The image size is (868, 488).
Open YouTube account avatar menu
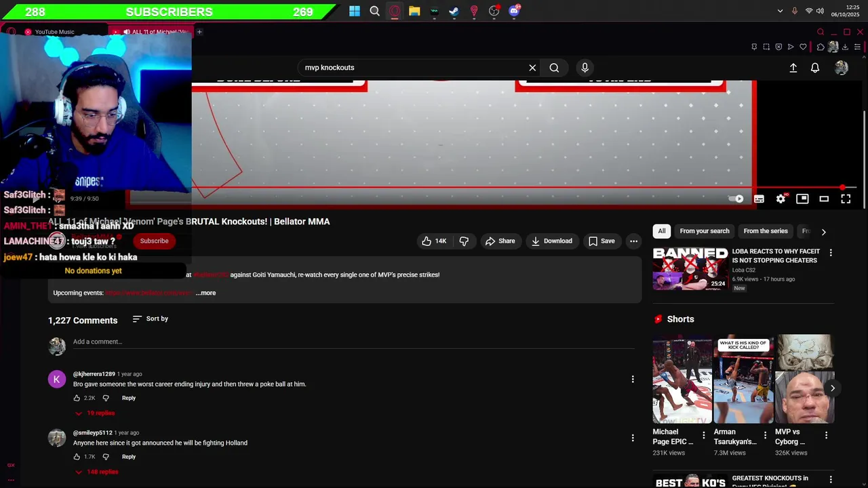tap(842, 68)
